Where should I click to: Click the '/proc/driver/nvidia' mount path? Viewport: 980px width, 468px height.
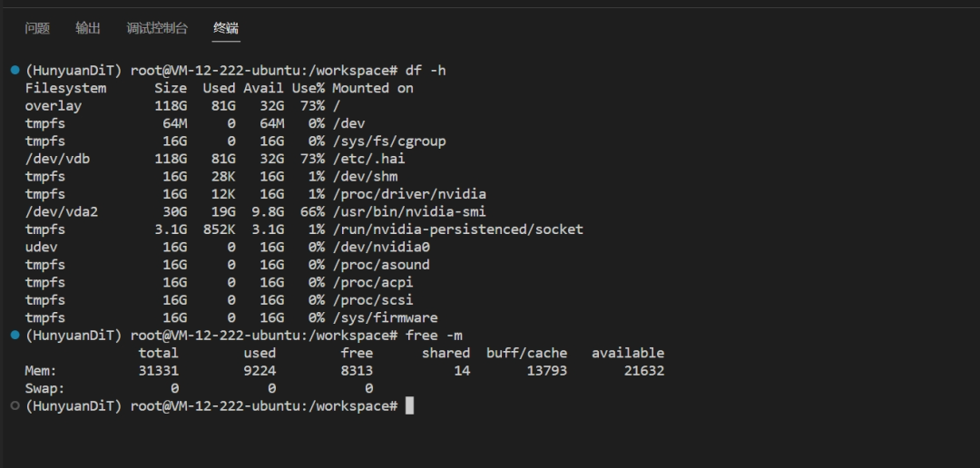409,194
